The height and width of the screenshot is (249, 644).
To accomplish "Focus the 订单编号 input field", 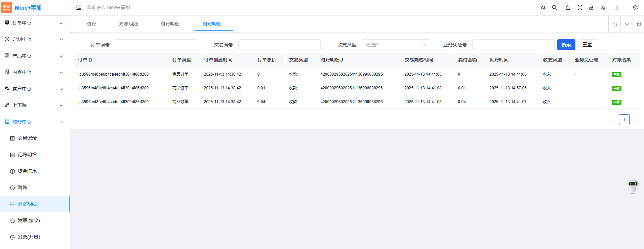I will click(x=156, y=45).
